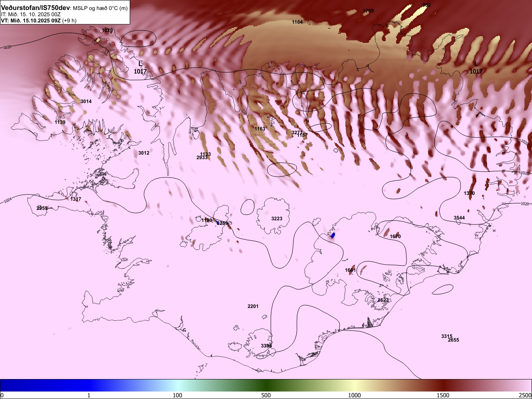
Task: Select the 3623 value
Action: (x=383, y=300)
